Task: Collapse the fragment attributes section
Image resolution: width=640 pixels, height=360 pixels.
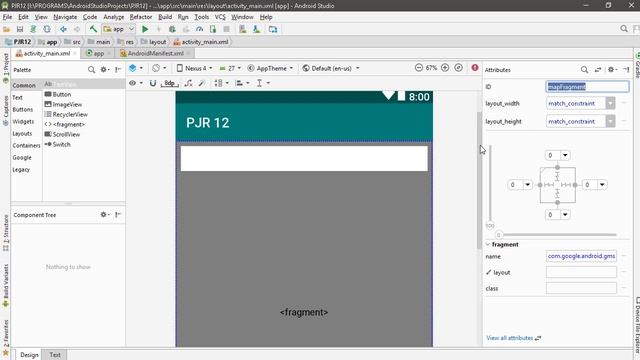Action: tap(488, 244)
